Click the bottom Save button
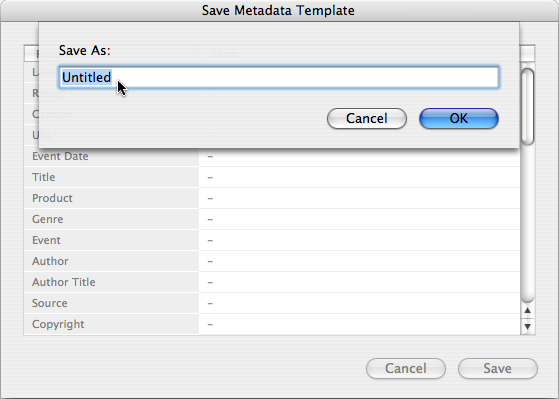The height and width of the screenshot is (399, 559). (498, 368)
